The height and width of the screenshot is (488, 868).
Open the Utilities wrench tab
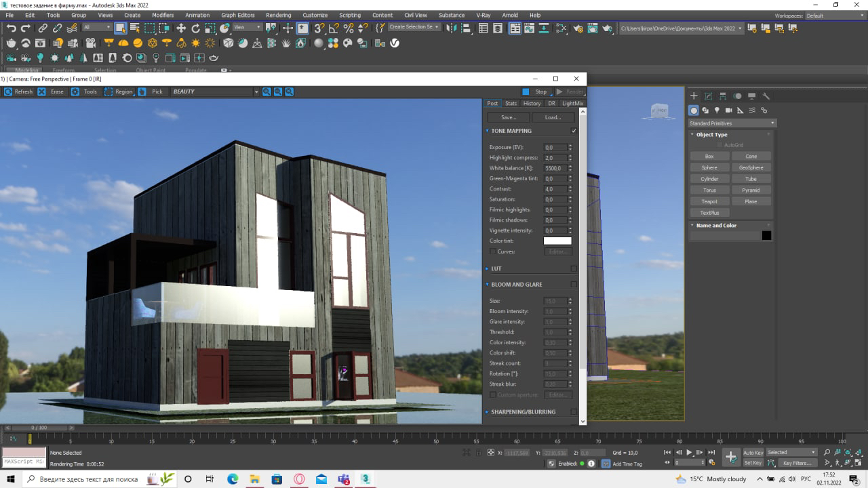766,96
